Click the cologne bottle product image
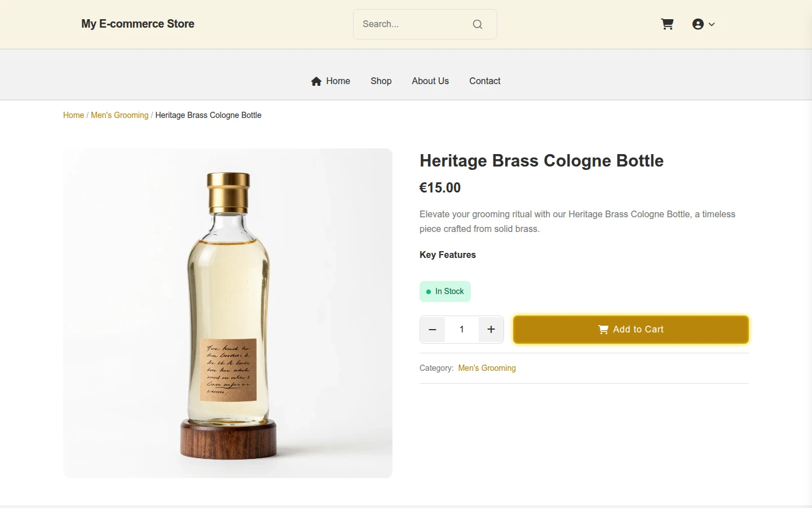This screenshot has width=812, height=508. 228,313
